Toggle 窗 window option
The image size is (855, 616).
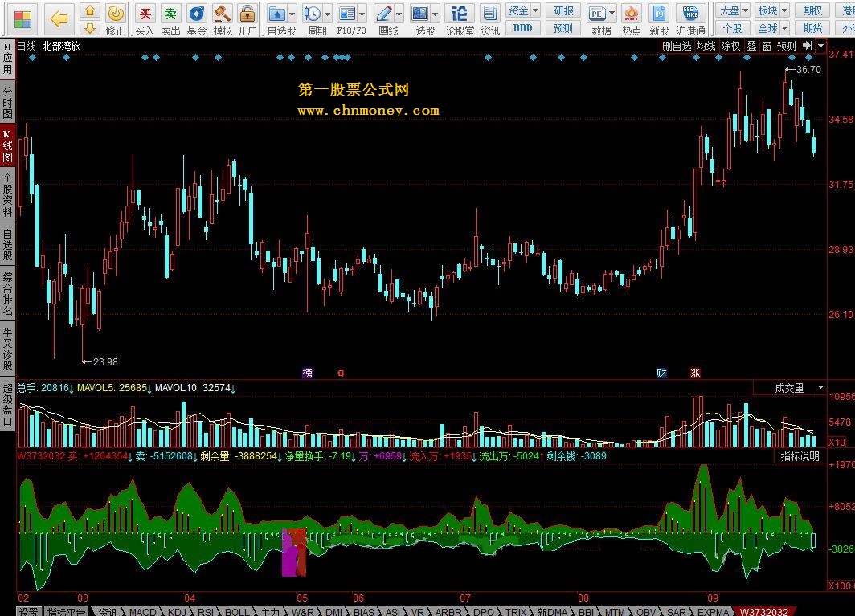tap(767, 47)
